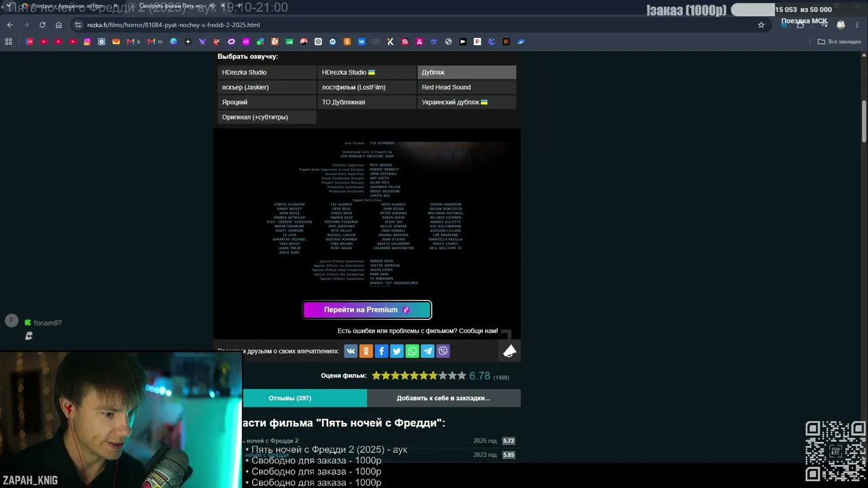
Task: Rate the film ten stars
Action: [462, 375]
